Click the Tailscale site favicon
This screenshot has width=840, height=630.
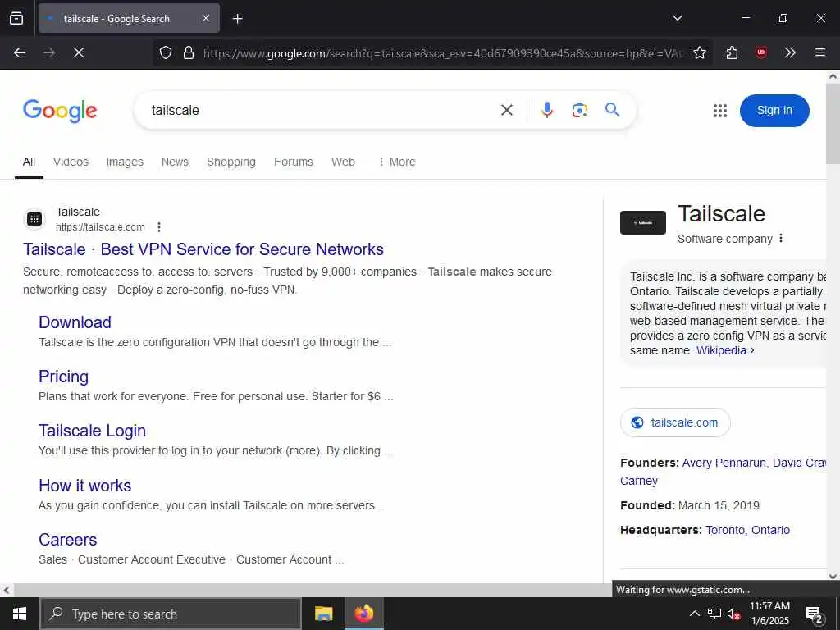34,218
